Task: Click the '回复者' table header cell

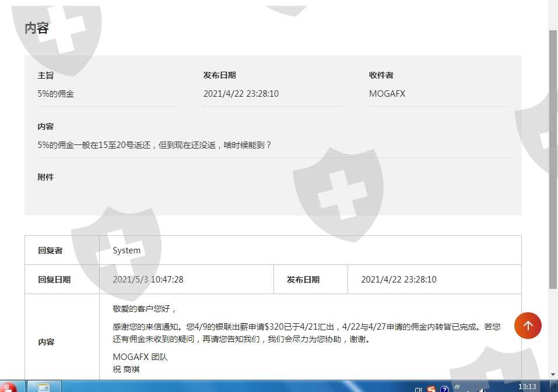Action: click(62, 250)
